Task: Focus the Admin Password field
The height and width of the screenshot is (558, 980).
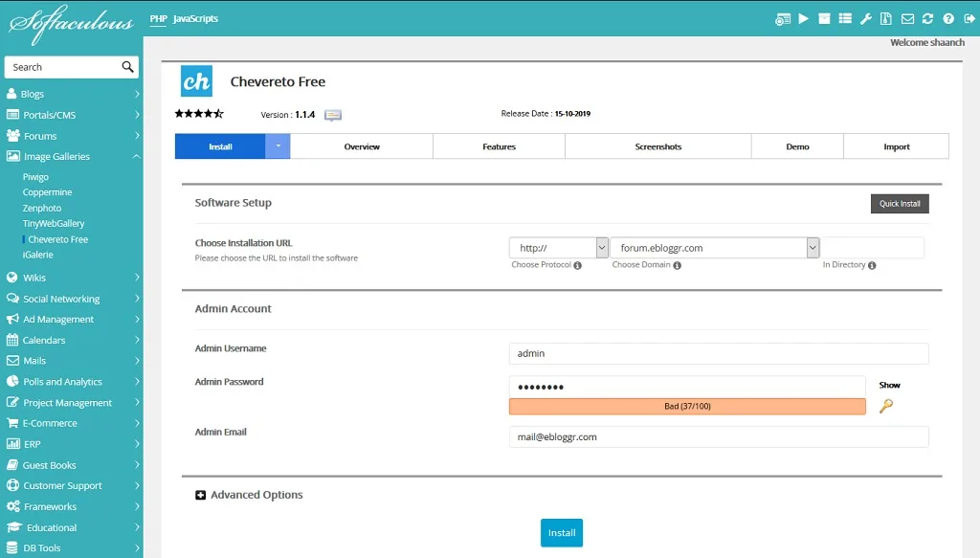Action: point(687,387)
